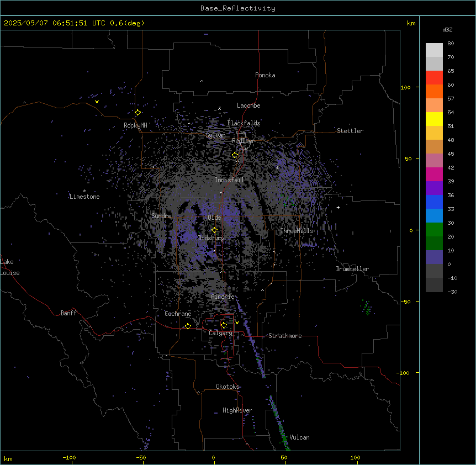Click the 100 tick on the right axis
The height and width of the screenshot is (465, 476).
405,87
